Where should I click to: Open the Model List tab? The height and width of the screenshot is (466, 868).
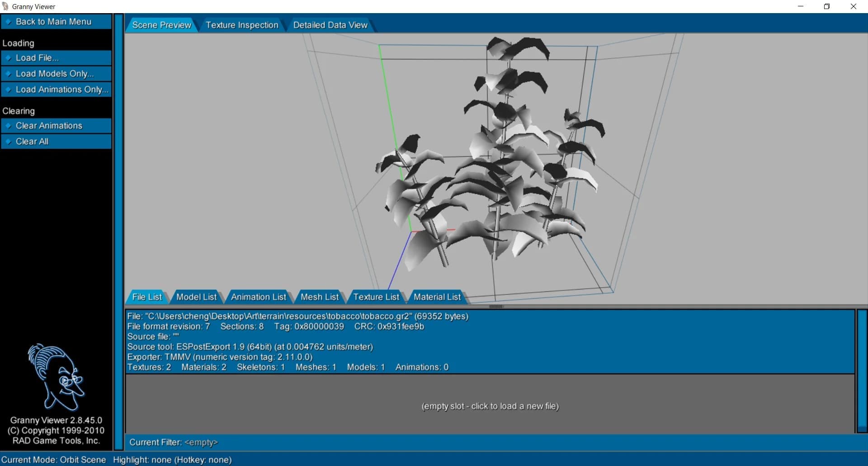pyautogui.click(x=196, y=297)
